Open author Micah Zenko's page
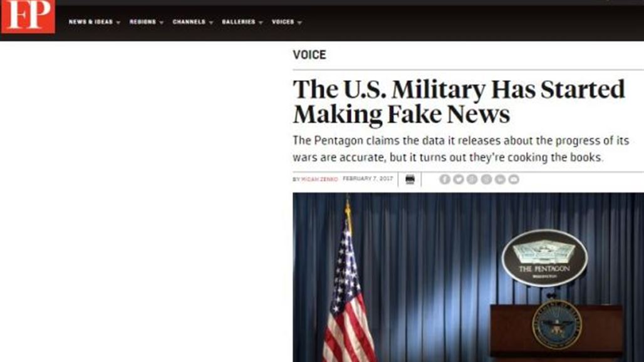The height and width of the screenshot is (362, 644). tap(319, 179)
